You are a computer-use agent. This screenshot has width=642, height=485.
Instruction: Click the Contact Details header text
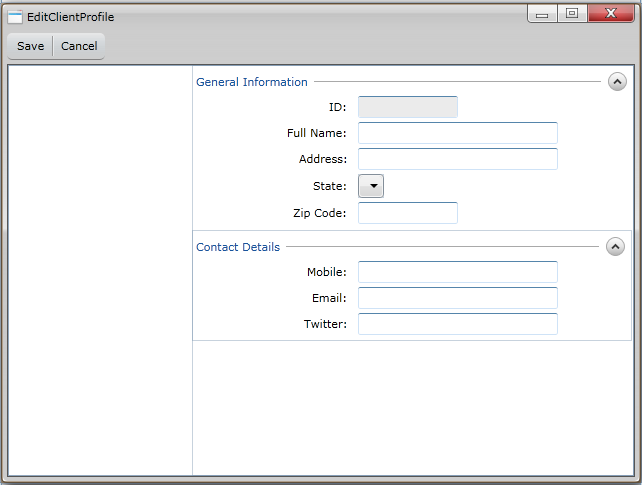pos(238,247)
